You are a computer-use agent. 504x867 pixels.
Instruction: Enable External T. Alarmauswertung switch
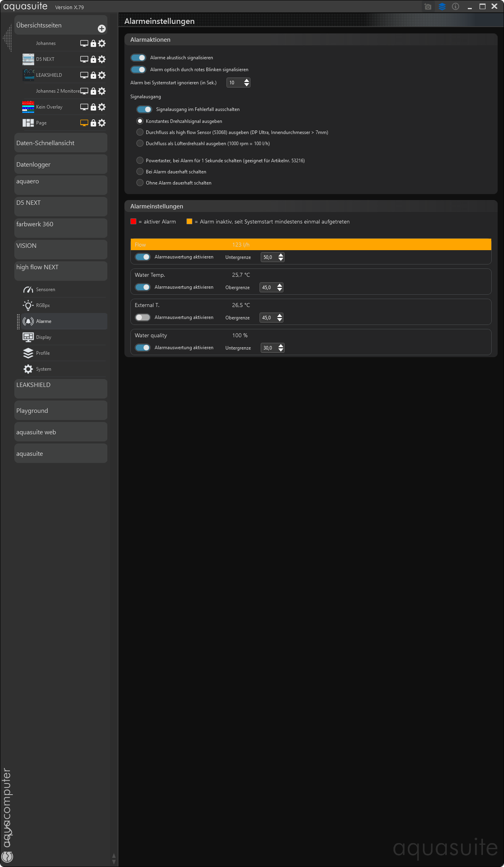[143, 317]
